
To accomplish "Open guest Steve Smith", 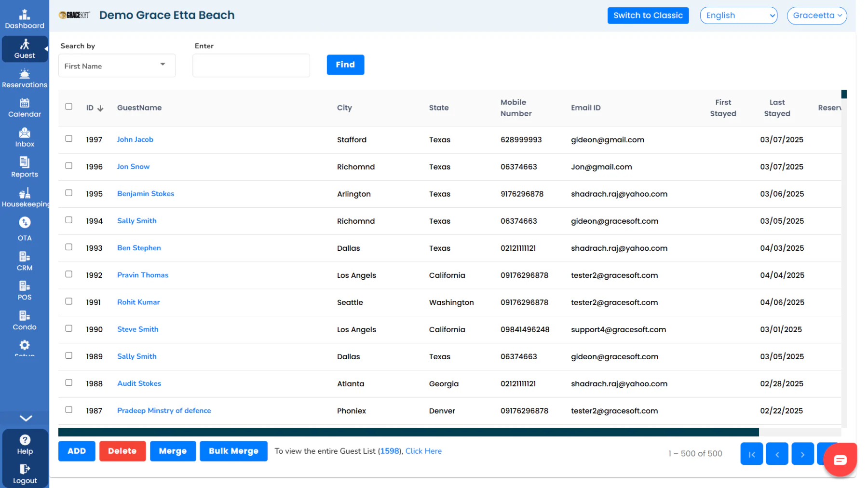I will pos(138,329).
